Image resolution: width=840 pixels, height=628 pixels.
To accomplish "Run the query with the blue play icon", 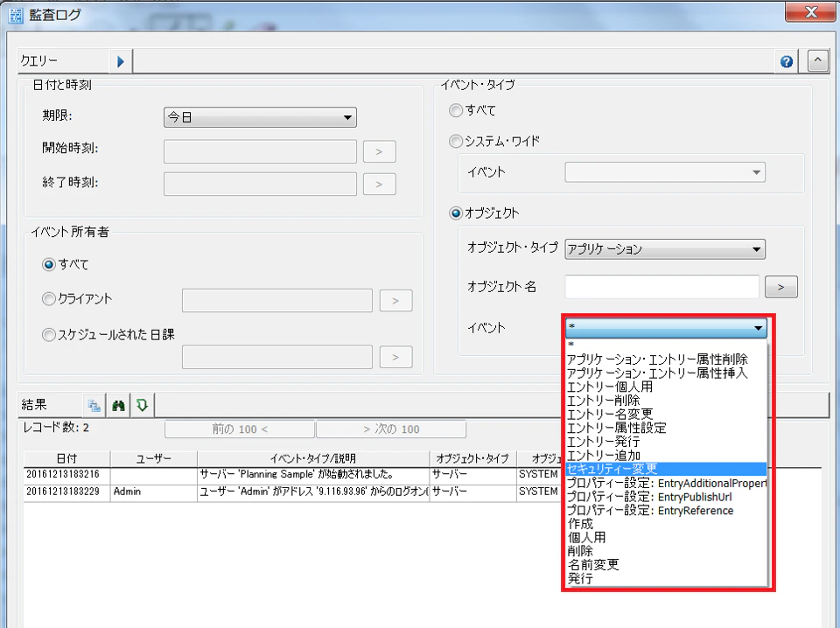I will pos(121,61).
